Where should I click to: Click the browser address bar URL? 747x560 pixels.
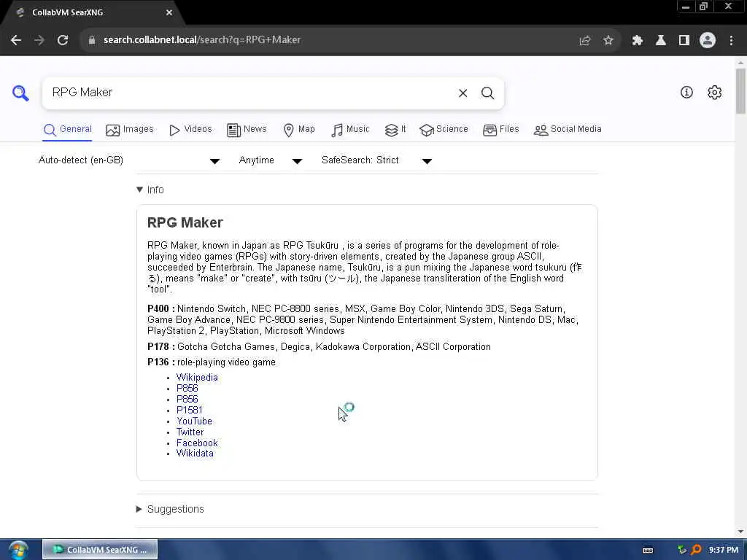[x=202, y=40]
